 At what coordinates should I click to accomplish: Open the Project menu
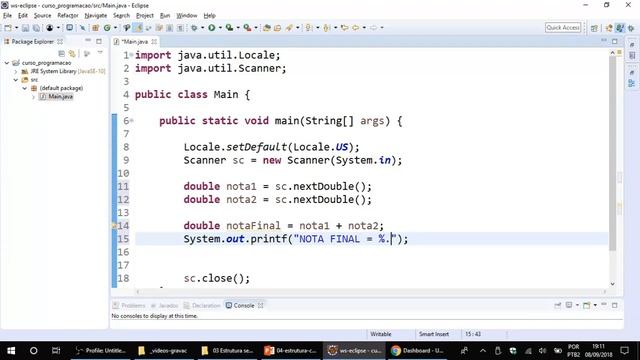144,16
